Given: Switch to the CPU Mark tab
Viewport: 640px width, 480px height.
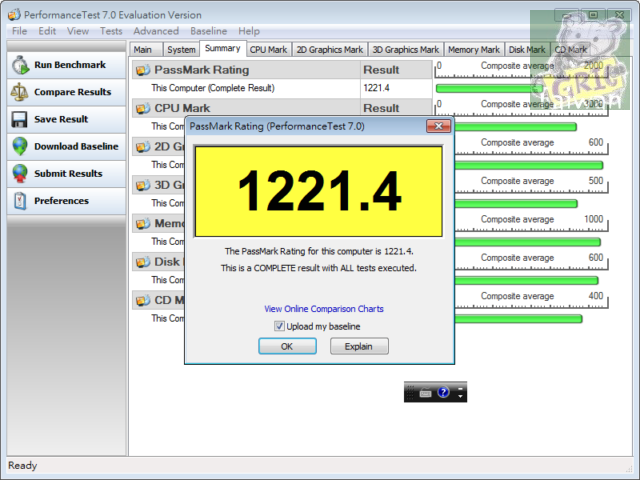Looking at the screenshot, I should click(x=269, y=49).
